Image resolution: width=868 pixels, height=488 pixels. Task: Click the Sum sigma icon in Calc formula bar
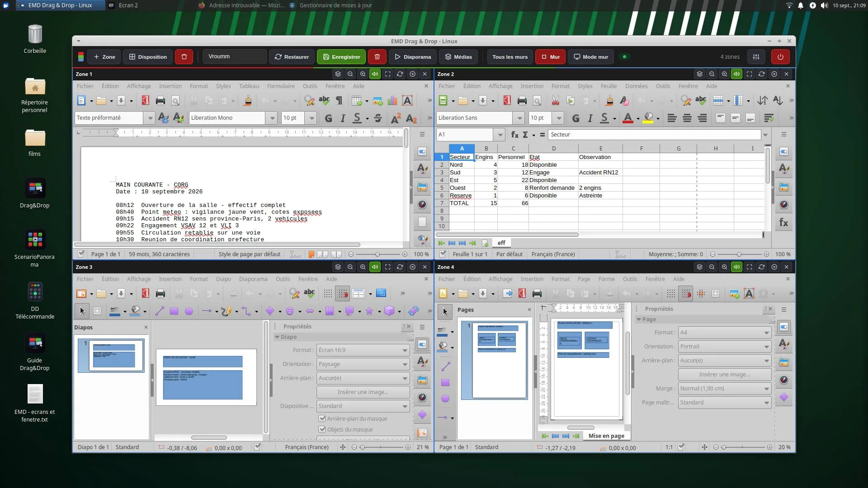(525, 135)
